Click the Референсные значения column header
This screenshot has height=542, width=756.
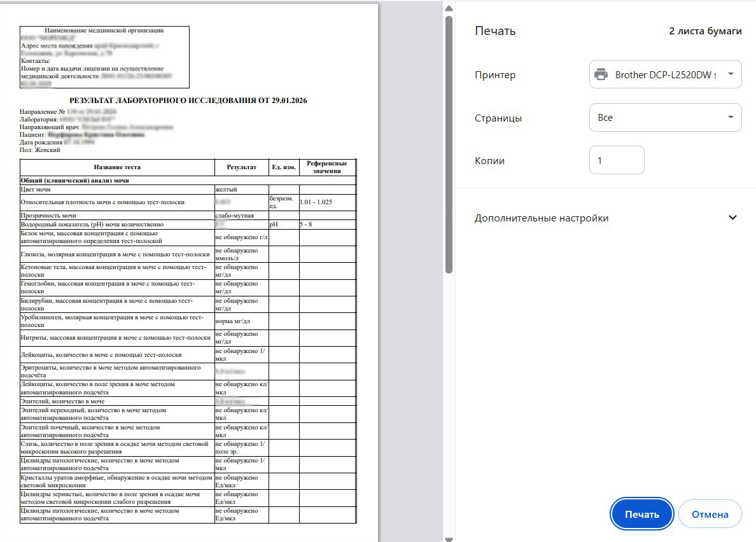pyautogui.click(x=326, y=167)
